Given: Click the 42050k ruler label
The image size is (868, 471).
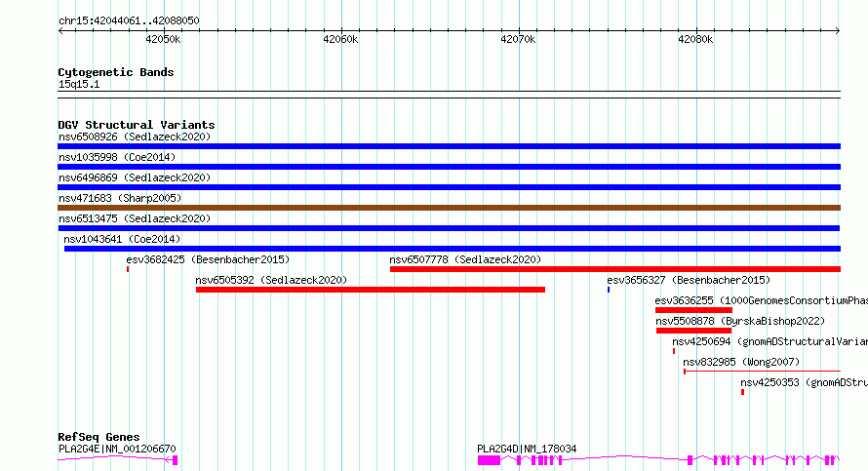Looking at the screenshot, I should [x=163, y=40].
